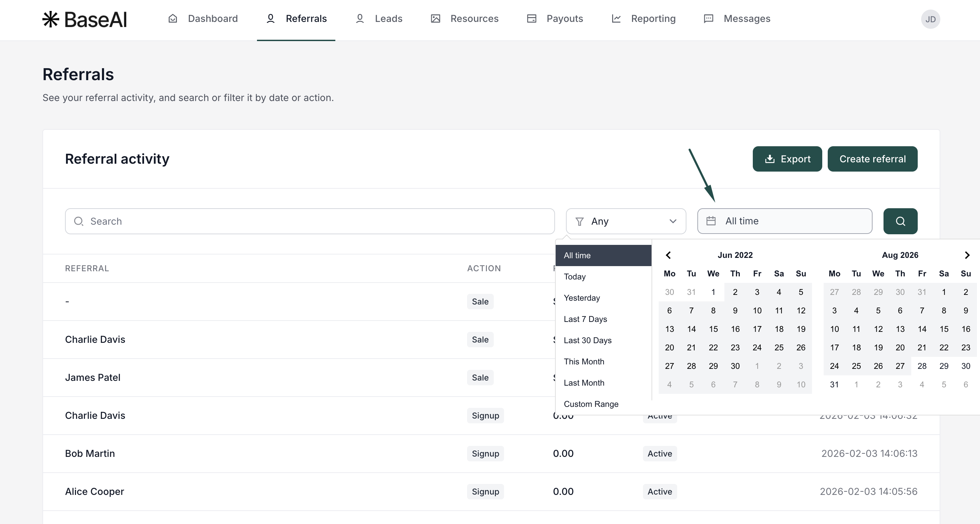The image size is (980, 524).
Task: Go to the Resources tab
Action: 464,18
